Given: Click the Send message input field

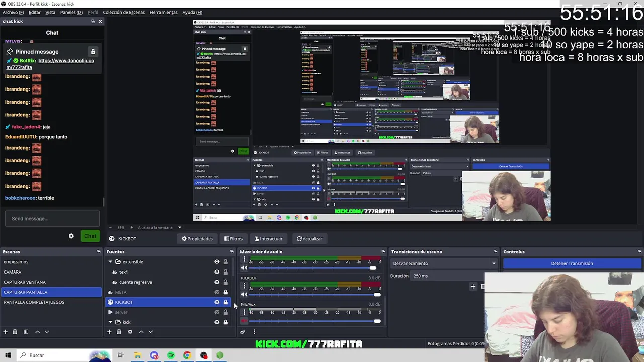Looking at the screenshot, I should point(52,219).
